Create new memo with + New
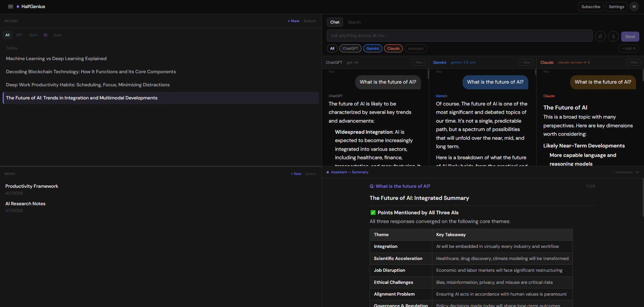Viewport: 644px width, 307px height. pyautogui.click(x=296, y=174)
